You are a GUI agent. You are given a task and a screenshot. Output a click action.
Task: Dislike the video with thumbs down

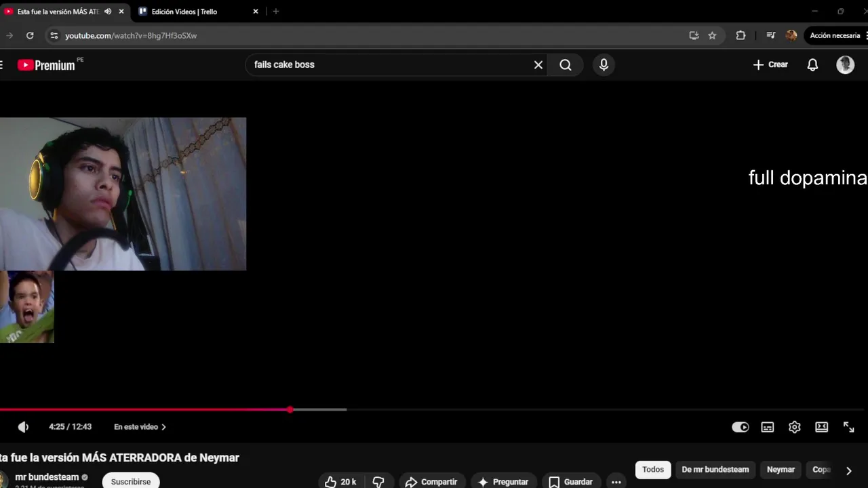tap(378, 482)
